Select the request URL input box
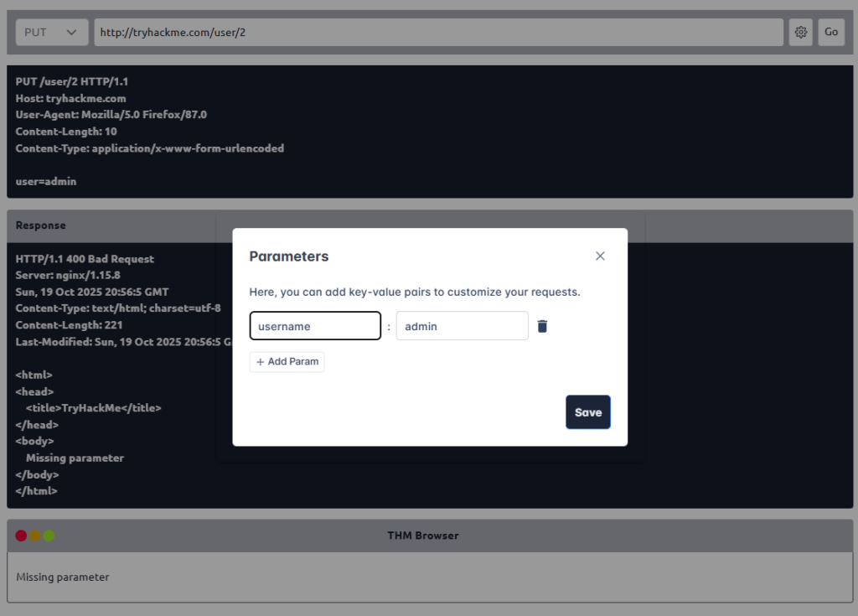 tap(438, 33)
